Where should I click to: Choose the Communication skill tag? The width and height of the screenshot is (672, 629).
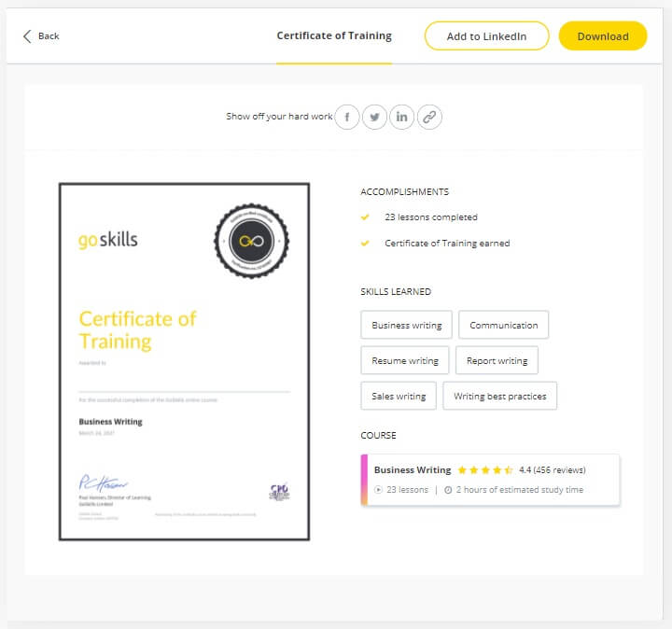503,326
